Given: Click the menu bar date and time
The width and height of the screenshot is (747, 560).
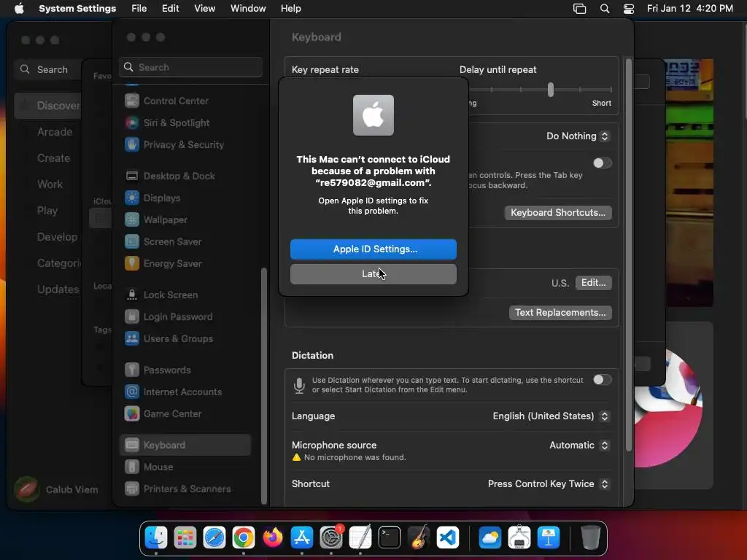Looking at the screenshot, I should tap(690, 9).
